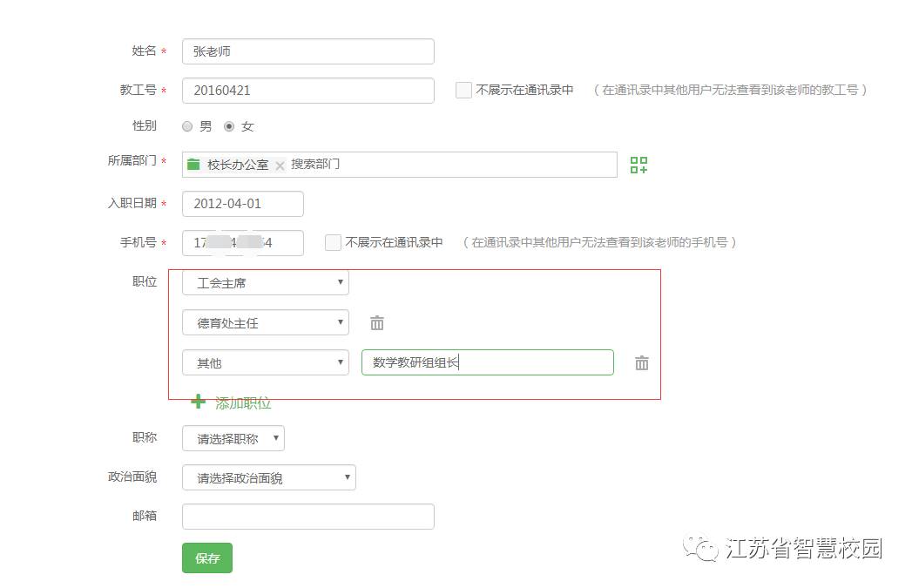Tick 不展示在通讯录中 for 手机号
Image resolution: width=912 pixels, height=588 pixels.
(x=333, y=242)
